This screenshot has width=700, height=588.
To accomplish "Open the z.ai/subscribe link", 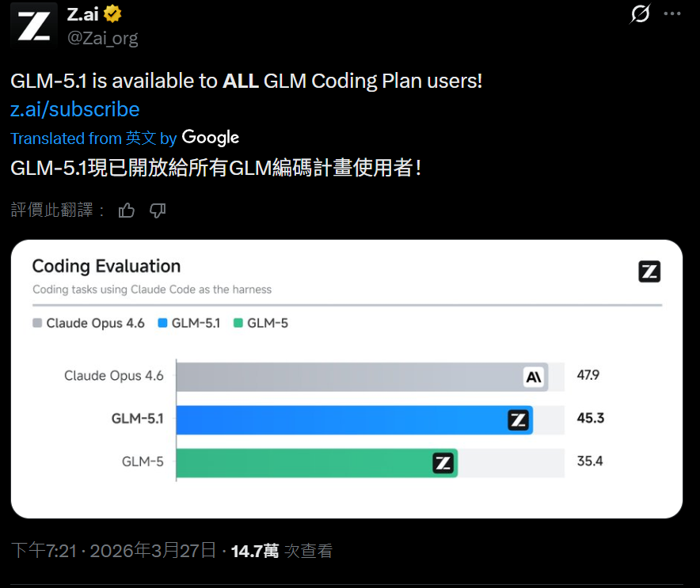I will (x=74, y=109).
